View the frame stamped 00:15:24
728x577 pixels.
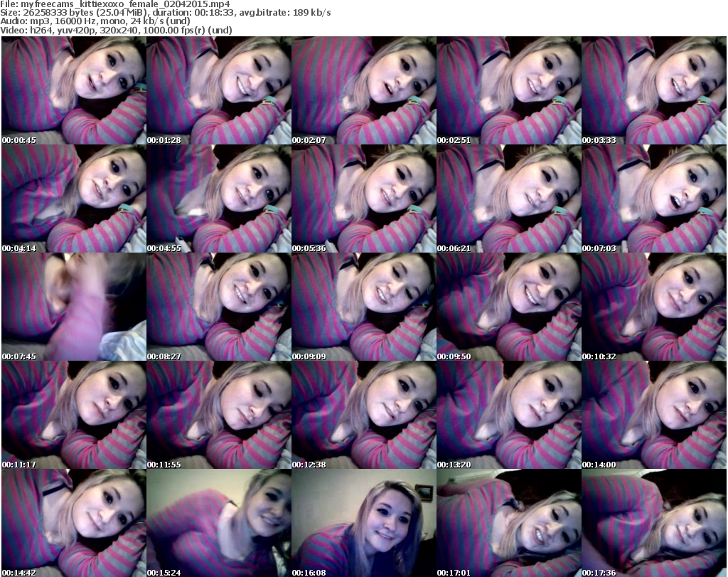(219, 523)
